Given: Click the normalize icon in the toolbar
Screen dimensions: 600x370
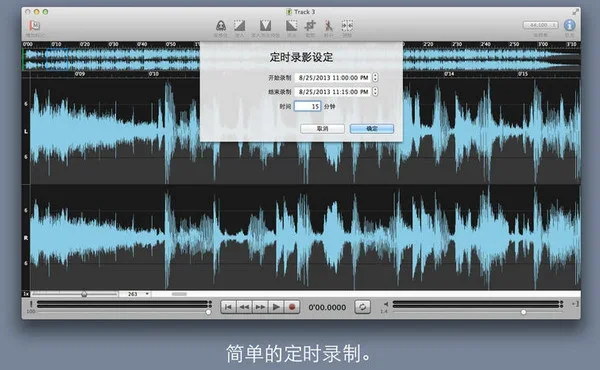Looking at the screenshot, I should [x=221, y=26].
